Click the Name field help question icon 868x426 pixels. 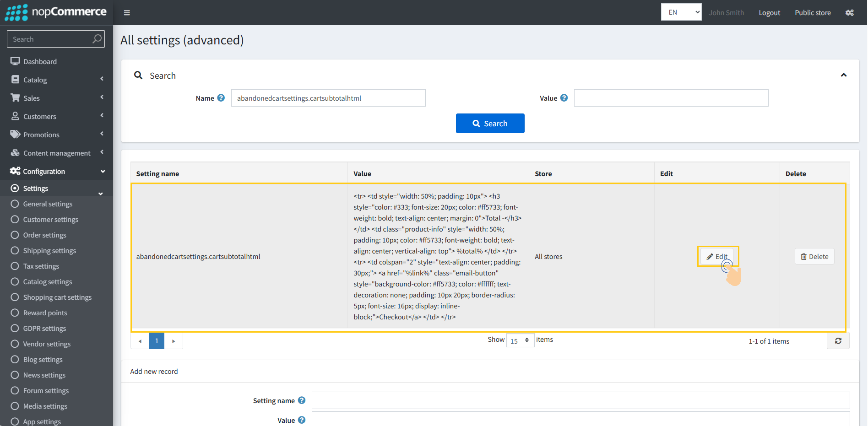[221, 98]
